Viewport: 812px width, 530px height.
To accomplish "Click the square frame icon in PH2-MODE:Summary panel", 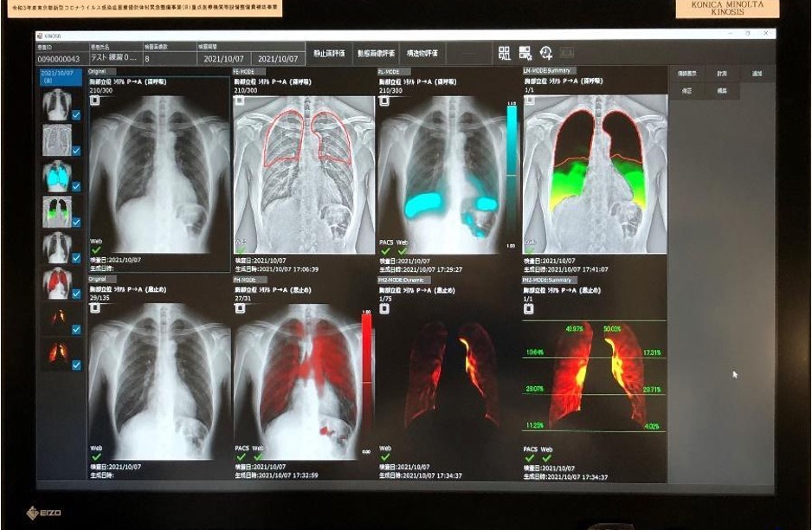I will click(528, 309).
